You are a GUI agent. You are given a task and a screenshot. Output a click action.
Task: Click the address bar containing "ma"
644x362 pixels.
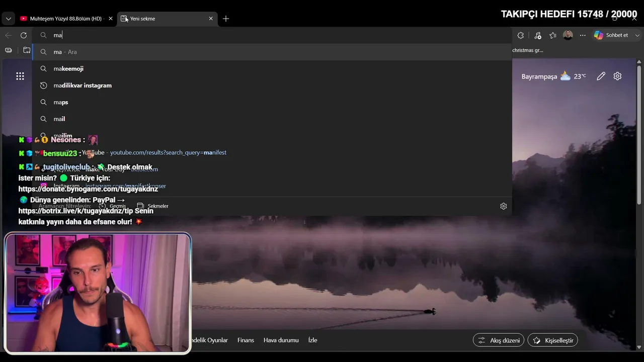(272, 35)
